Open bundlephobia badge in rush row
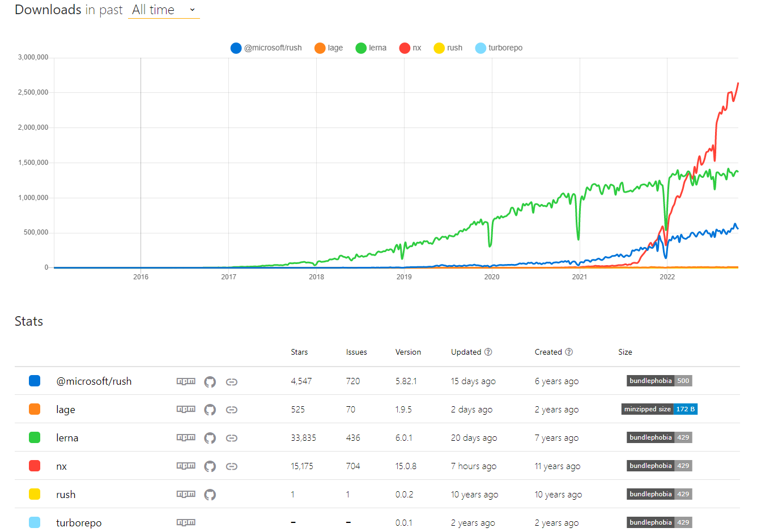This screenshot has width=757, height=532. tap(660, 494)
